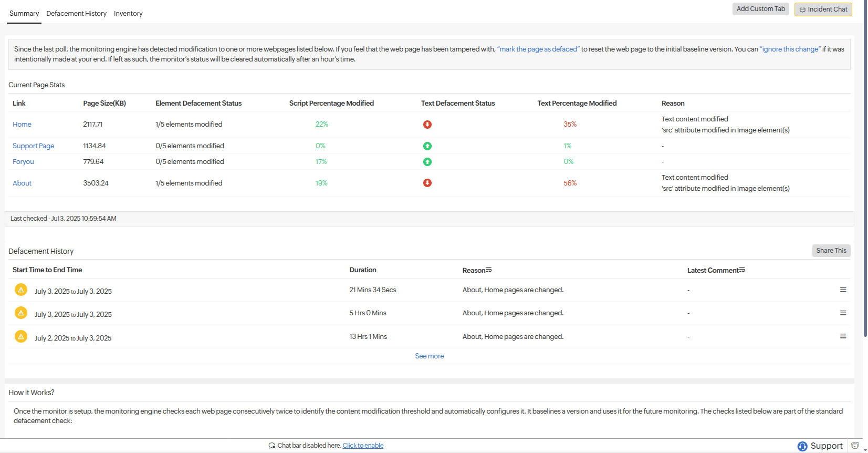Image resolution: width=868 pixels, height=453 pixels.
Task: Click the How it Works? heading
Action: [x=32, y=393]
